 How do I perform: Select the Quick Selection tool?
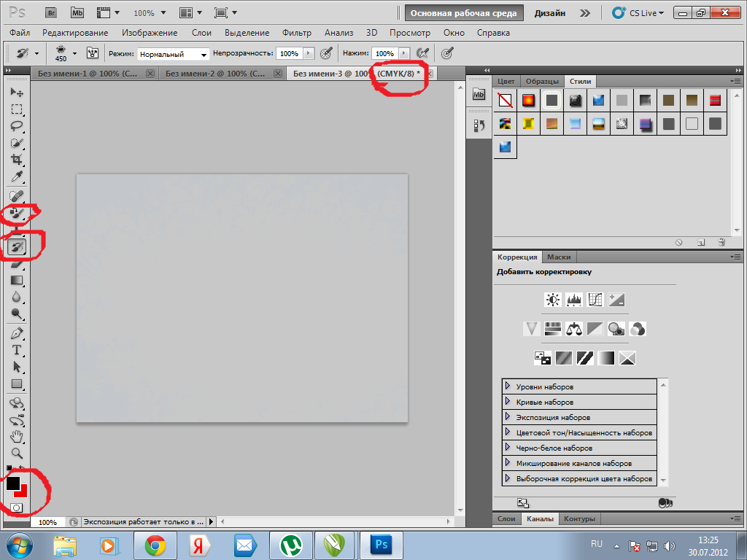(x=17, y=143)
